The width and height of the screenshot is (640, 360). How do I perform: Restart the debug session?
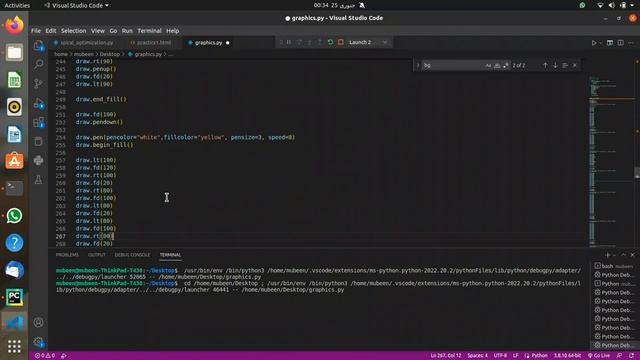(330, 42)
